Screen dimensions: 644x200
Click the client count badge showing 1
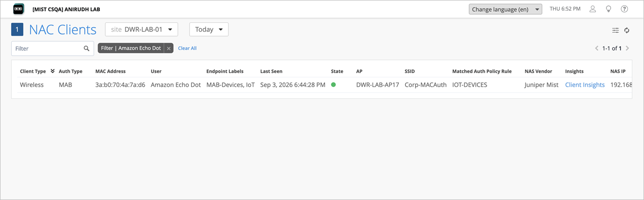tap(17, 30)
